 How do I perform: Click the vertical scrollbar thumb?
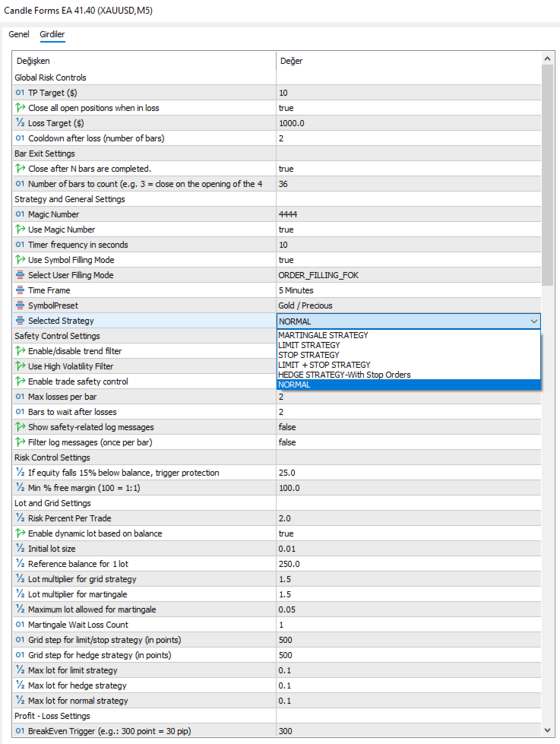pyautogui.click(x=547, y=175)
